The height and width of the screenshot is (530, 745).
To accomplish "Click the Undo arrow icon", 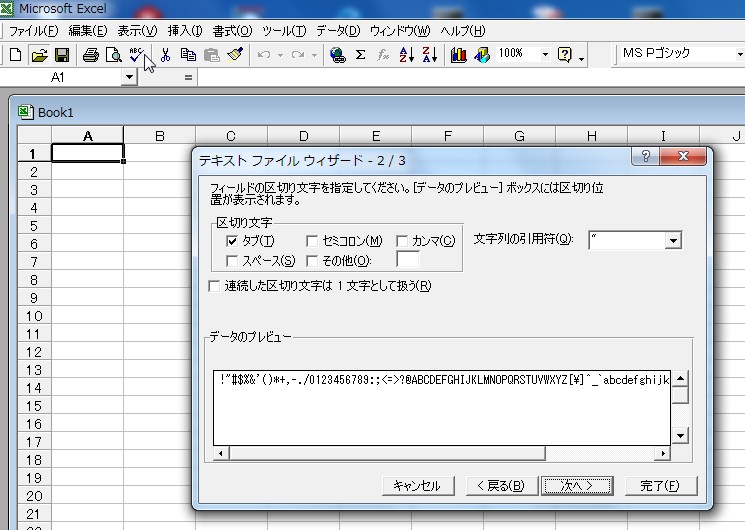I will click(264, 55).
